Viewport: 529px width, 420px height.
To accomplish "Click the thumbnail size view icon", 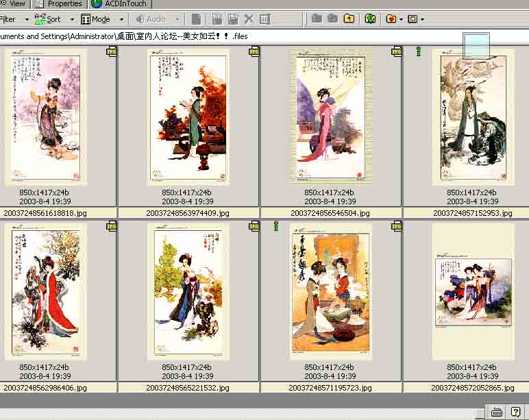I will (x=413, y=19).
